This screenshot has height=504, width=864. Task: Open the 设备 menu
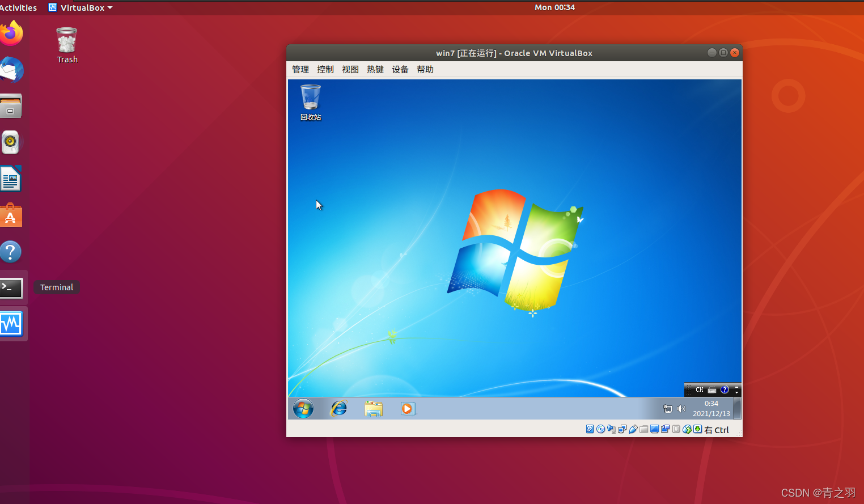[400, 69]
